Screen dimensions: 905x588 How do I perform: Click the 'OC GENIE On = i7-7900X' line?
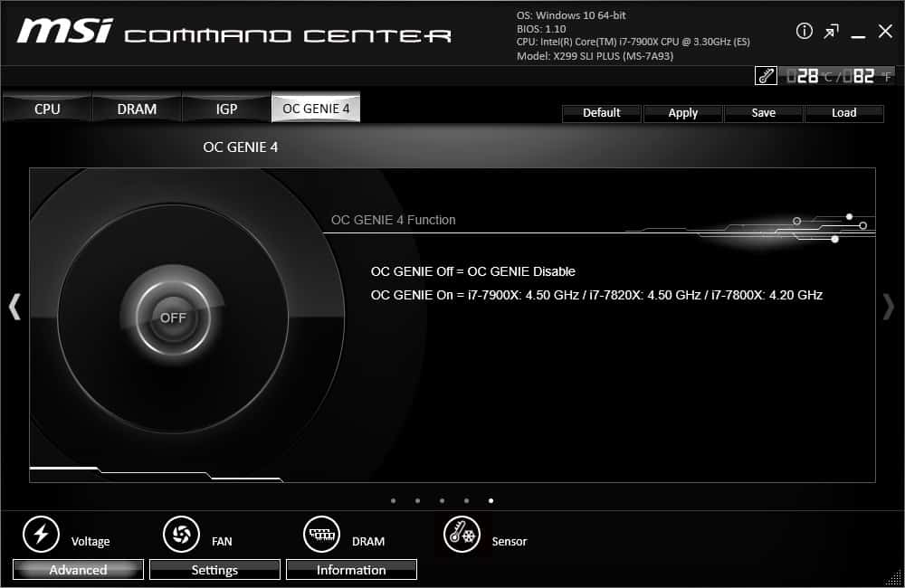[596, 295]
